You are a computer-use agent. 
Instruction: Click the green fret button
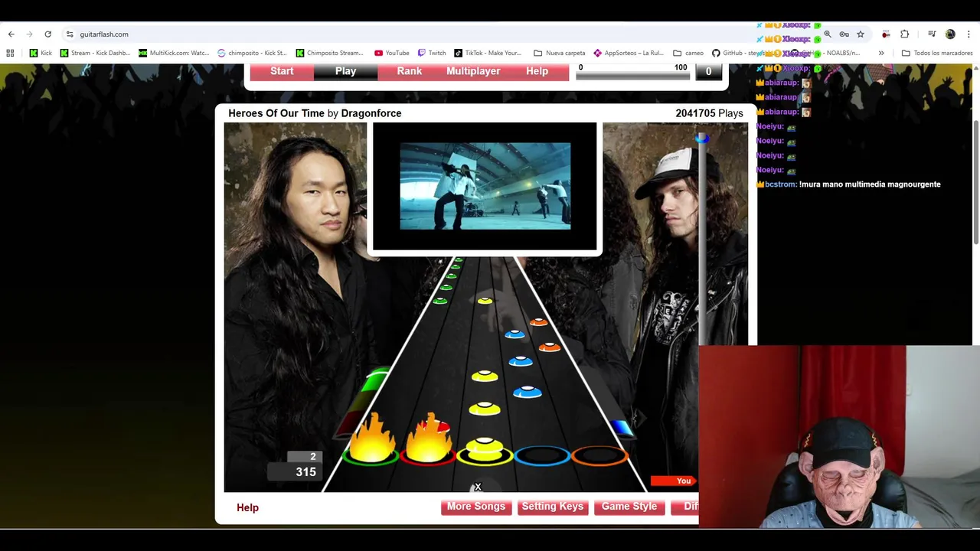tap(370, 455)
